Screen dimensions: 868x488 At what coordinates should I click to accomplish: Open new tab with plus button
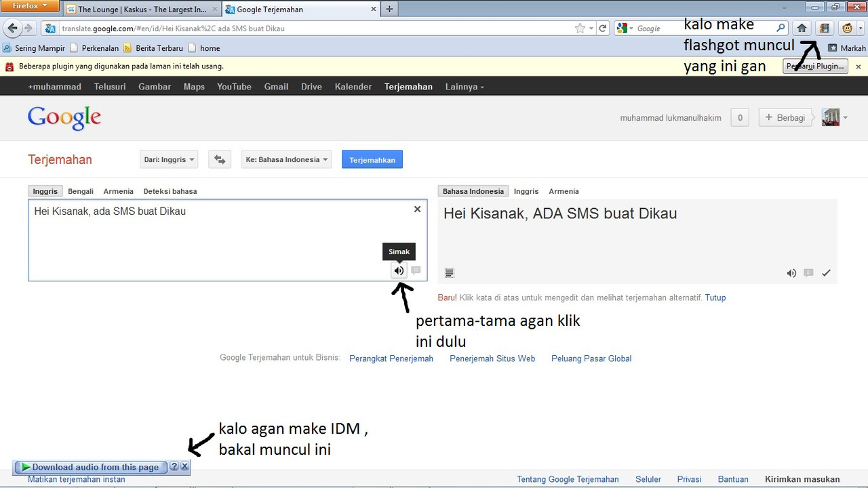coord(389,9)
